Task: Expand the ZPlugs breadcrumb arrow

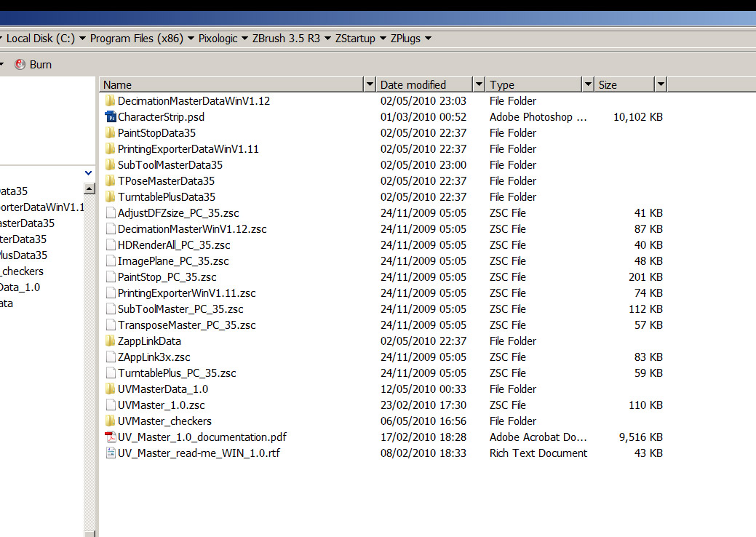Action: (428, 38)
